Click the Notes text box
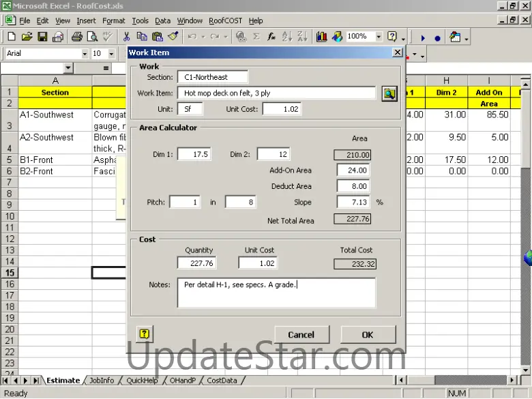This screenshot has height=399, width=532. (276, 293)
